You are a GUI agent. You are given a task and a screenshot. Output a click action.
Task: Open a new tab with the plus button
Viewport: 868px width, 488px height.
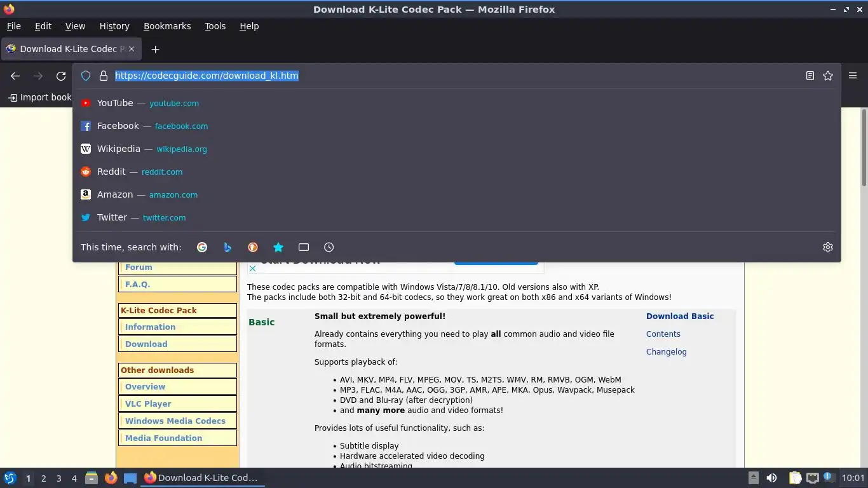click(155, 49)
